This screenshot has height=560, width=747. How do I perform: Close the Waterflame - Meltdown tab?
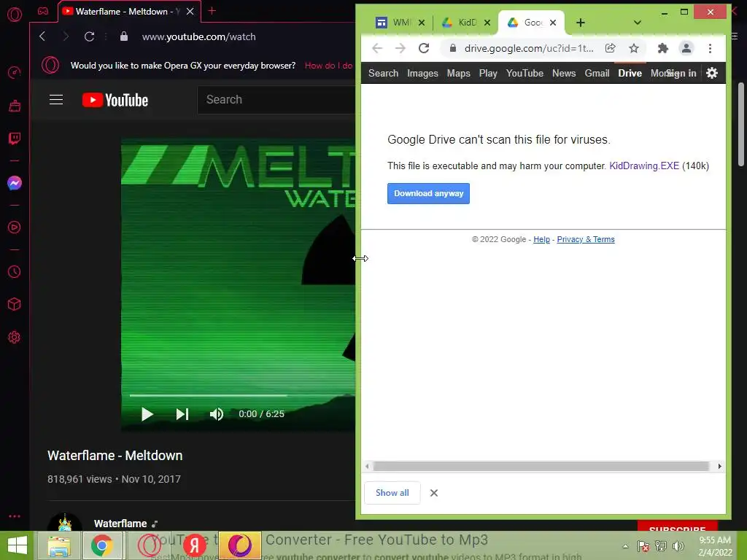point(190,11)
